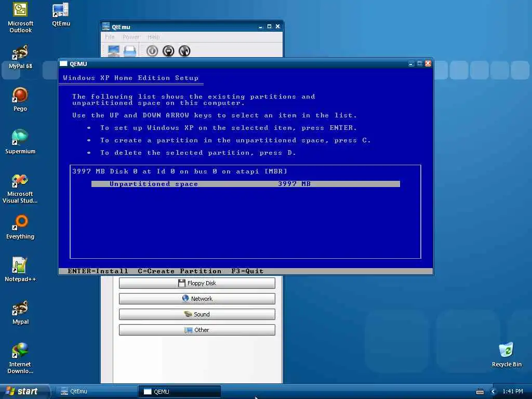Click the QtEmu title bar window icon
Viewport: 532px width, 399px height.
tap(106, 26)
